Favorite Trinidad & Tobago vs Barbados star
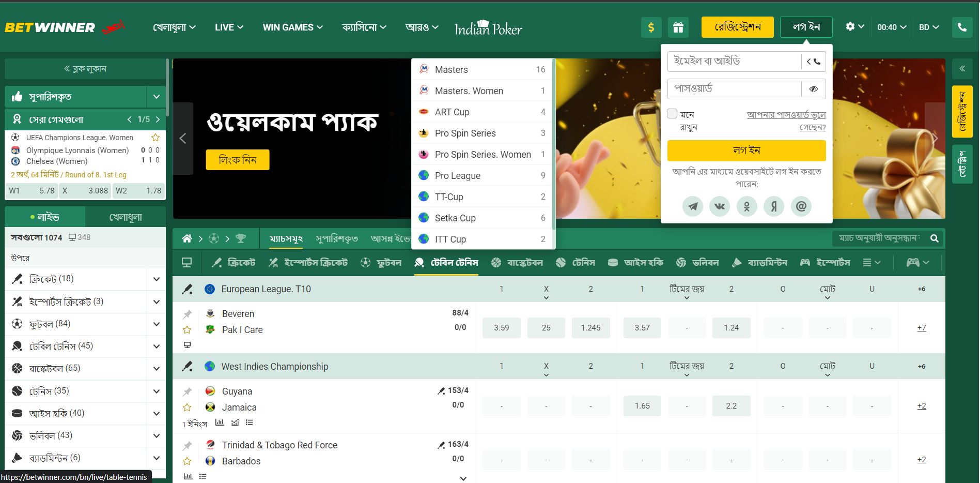 (187, 461)
